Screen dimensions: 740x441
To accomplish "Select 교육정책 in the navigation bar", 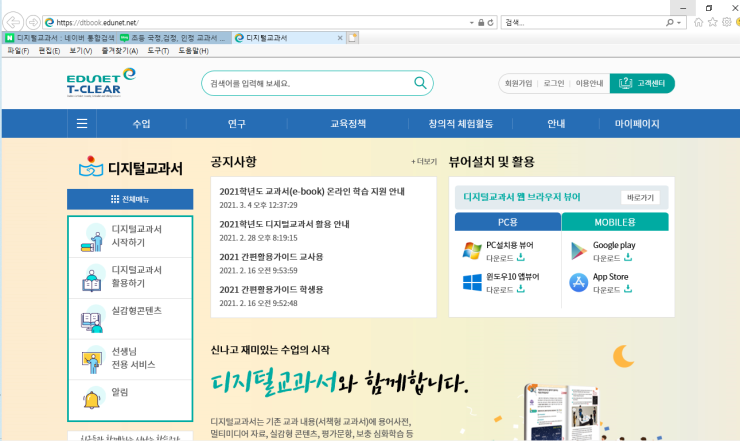I will [348, 124].
